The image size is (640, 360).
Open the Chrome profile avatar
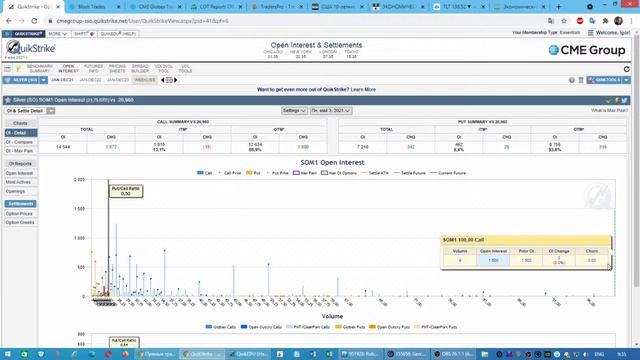[x=618, y=21]
